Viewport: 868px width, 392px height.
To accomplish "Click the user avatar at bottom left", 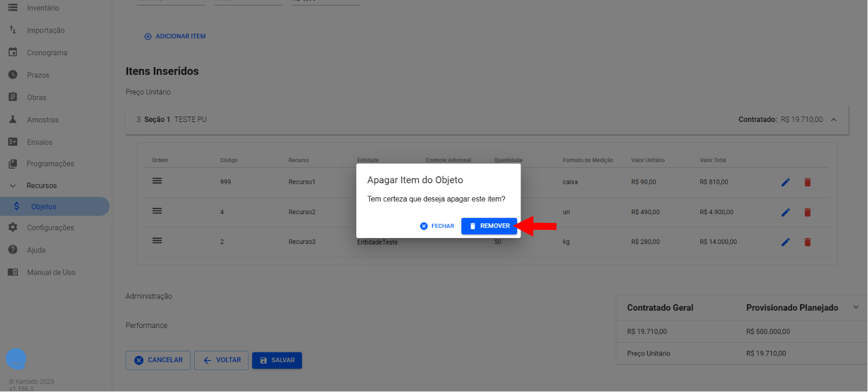I will click(16, 358).
